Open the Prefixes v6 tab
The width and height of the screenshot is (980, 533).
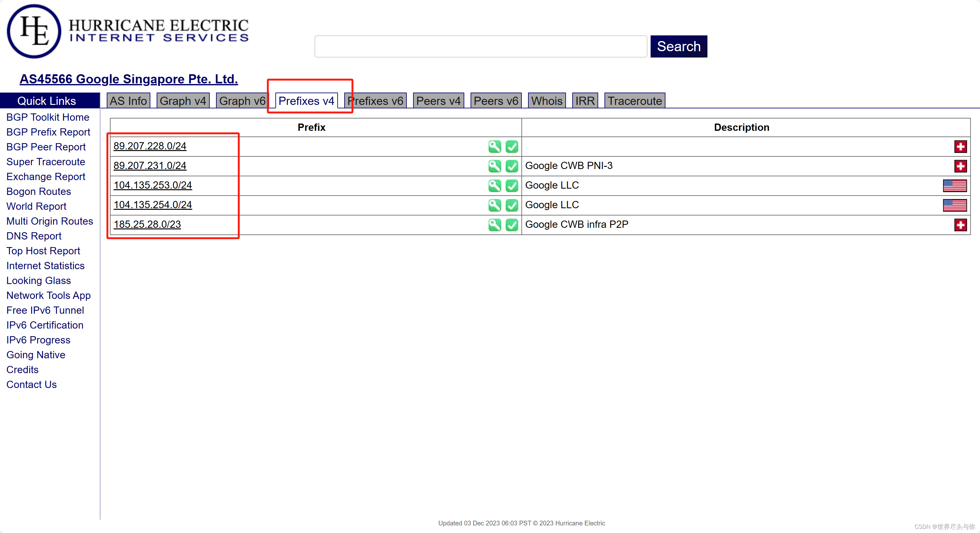click(376, 101)
